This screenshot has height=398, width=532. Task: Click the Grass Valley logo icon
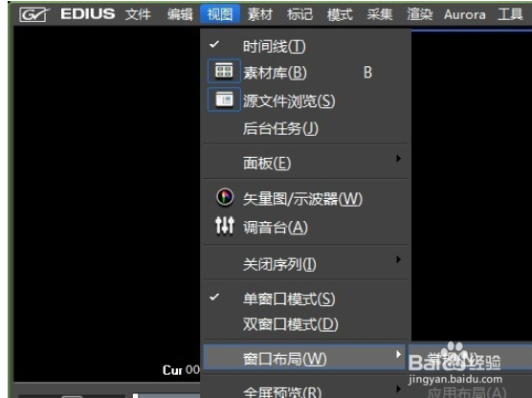click(x=34, y=15)
